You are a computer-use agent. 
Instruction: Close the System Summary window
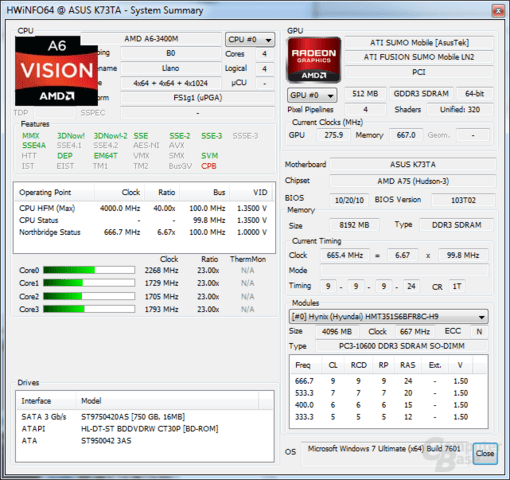[x=498, y=11]
